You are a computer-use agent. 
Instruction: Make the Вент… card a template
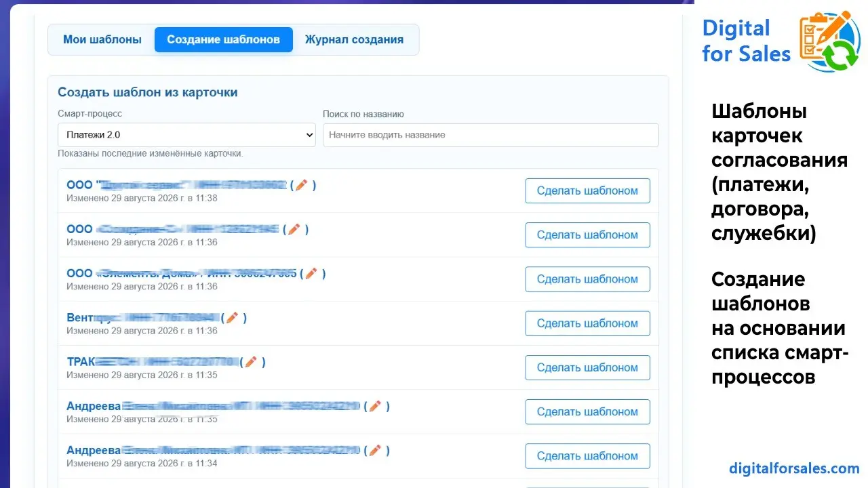(x=587, y=323)
